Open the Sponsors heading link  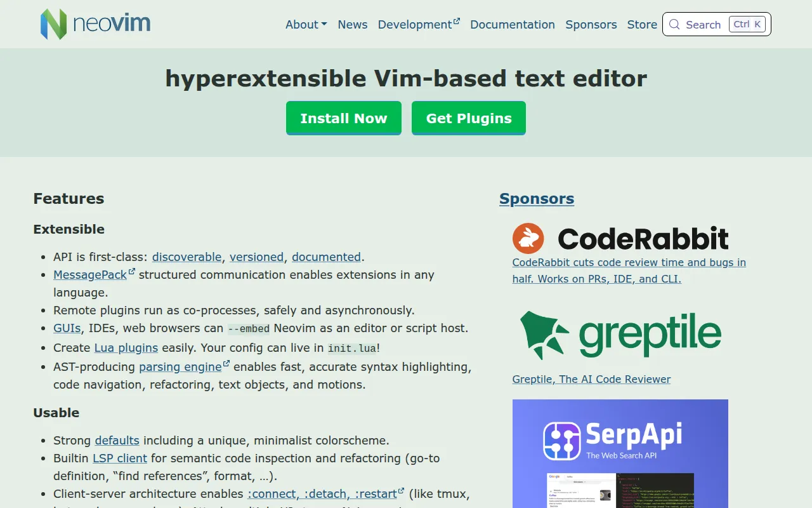[x=537, y=199]
